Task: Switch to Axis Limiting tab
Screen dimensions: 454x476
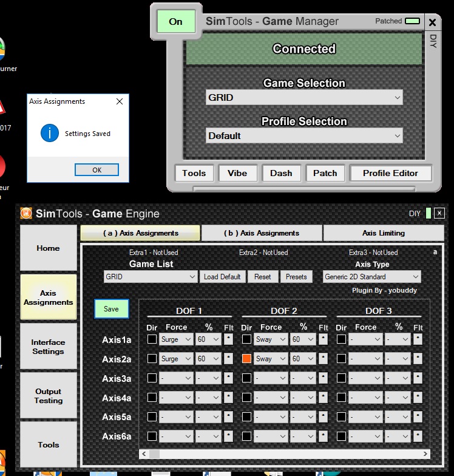Action: [384, 233]
